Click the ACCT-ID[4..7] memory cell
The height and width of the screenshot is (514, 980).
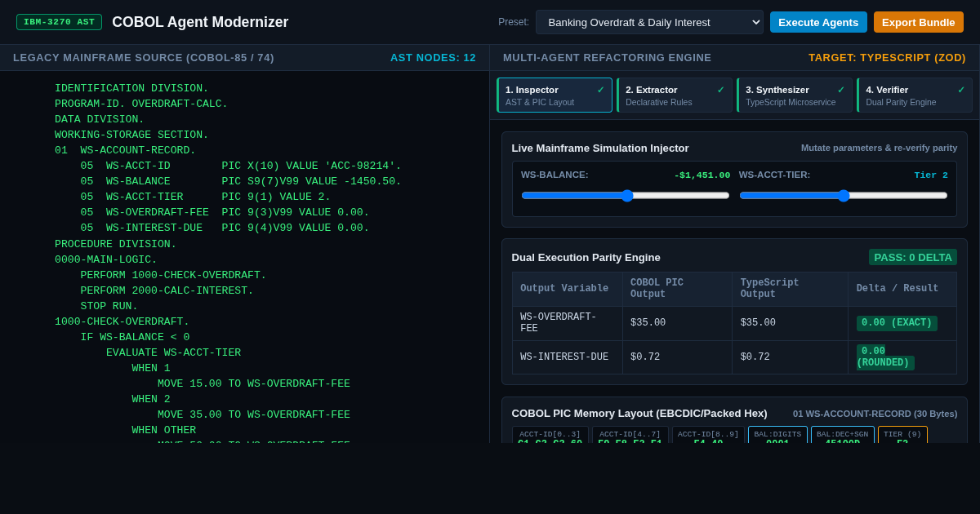[630, 436]
